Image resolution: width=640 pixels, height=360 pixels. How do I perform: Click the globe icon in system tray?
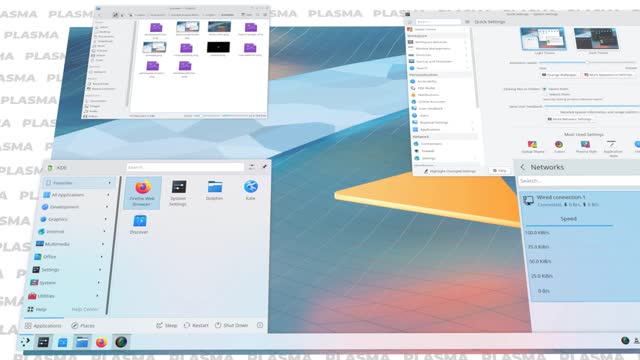(625, 340)
